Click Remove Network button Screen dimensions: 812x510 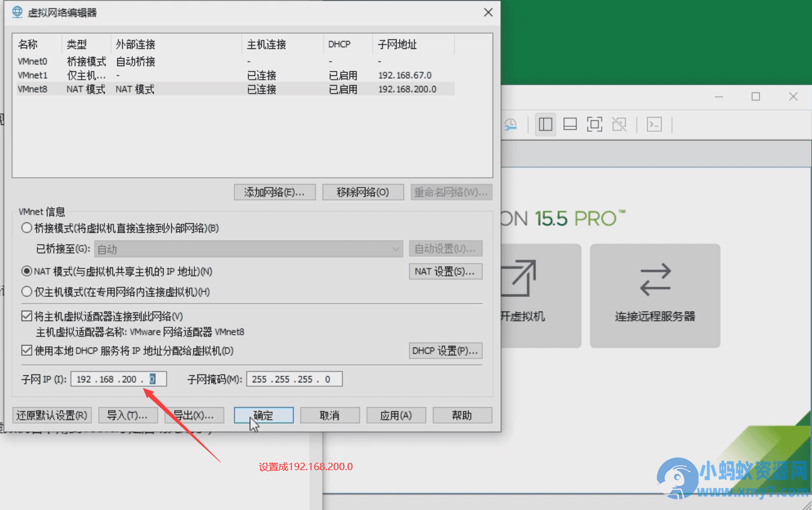pos(363,192)
